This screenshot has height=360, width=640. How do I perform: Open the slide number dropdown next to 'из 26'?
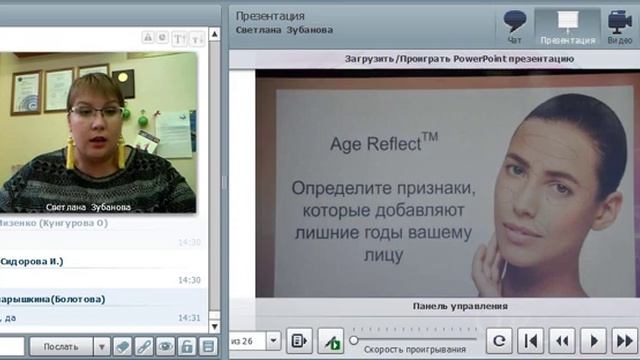[x=273, y=340]
